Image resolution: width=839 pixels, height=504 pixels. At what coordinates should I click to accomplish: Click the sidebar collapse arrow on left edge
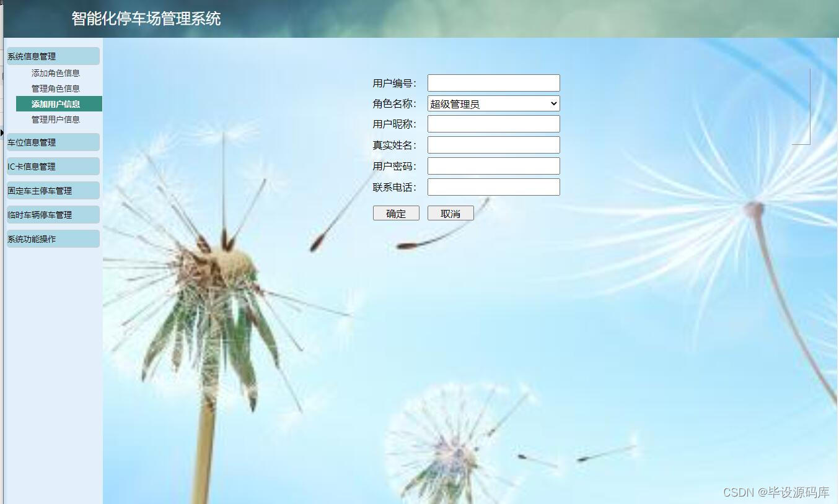[x=2, y=133]
